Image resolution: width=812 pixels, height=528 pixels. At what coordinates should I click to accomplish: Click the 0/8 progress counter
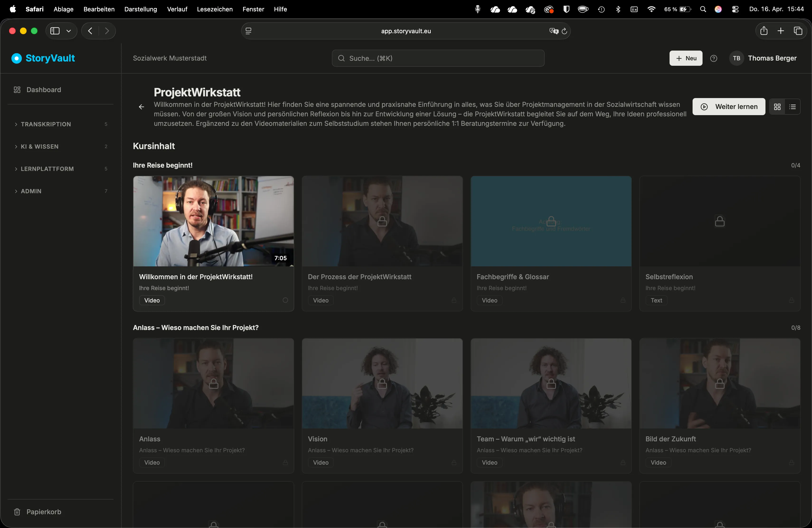796,328
